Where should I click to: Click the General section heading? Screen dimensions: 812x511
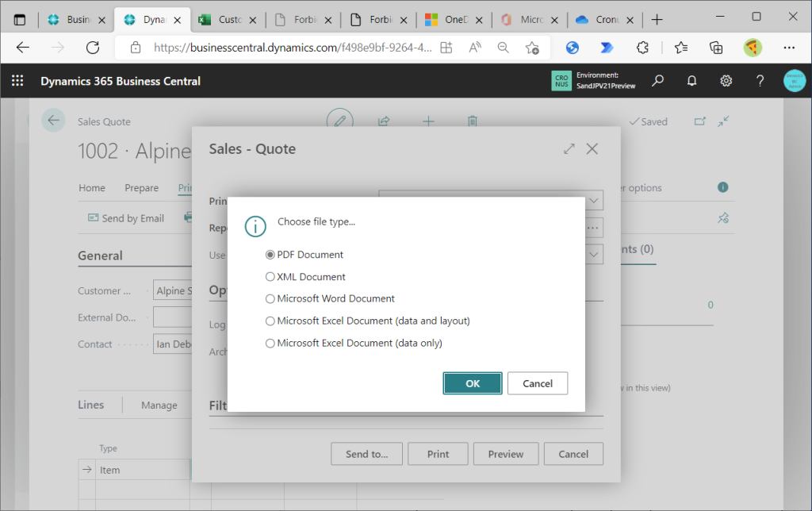pyautogui.click(x=100, y=255)
